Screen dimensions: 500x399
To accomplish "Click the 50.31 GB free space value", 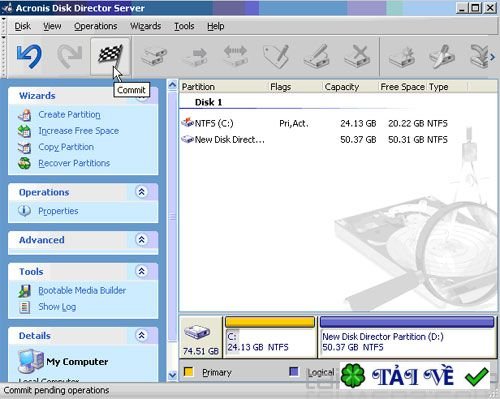I will coord(406,139).
